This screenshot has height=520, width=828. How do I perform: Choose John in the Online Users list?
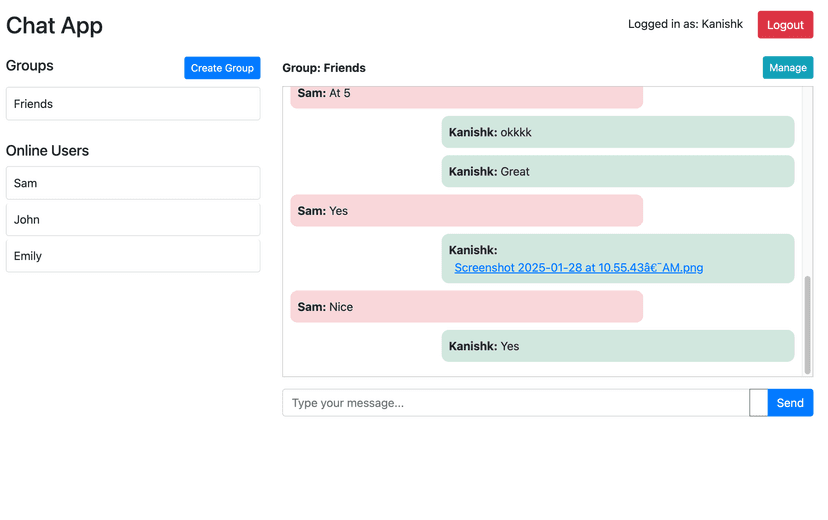pyautogui.click(x=133, y=220)
